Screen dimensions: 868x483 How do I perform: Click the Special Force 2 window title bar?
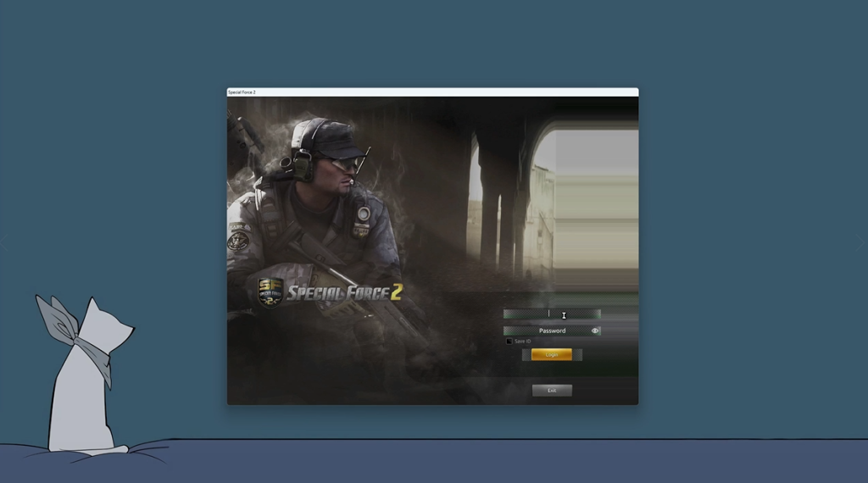click(x=432, y=92)
